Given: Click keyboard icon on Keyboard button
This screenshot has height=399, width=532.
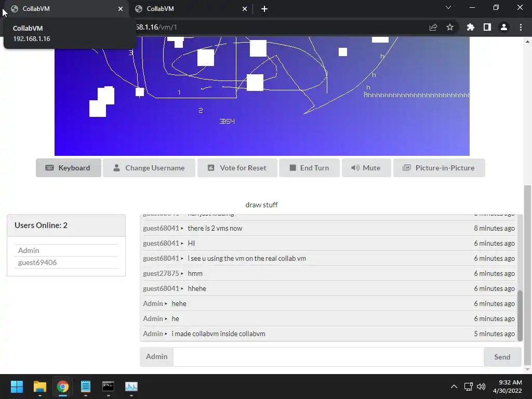Looking at the screenshot, I should pos(49,168).
